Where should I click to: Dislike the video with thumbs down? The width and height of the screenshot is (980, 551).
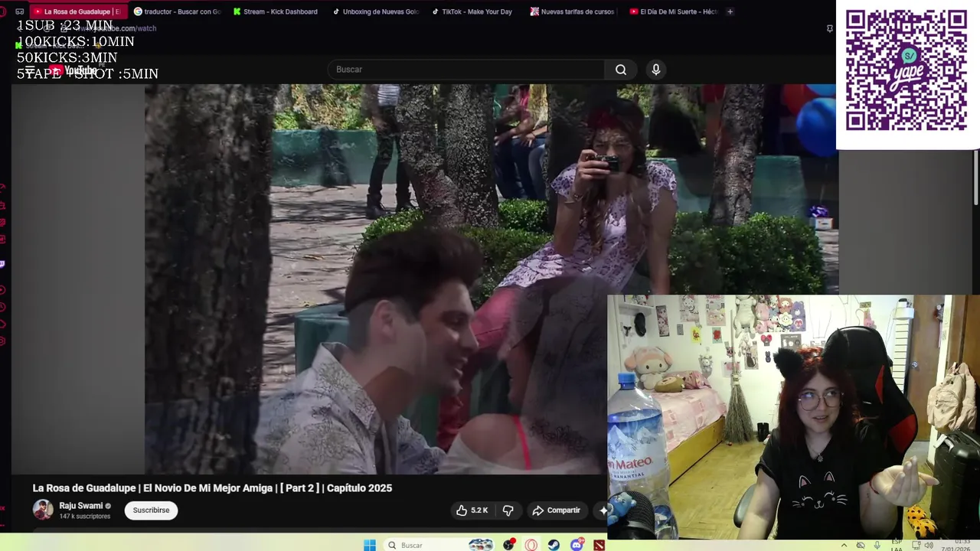(x=508, y=510)
